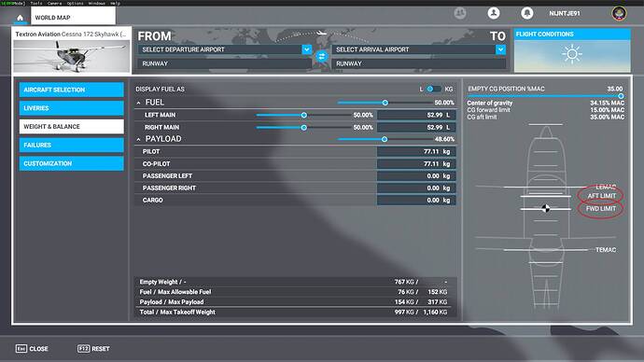Open the departure airport dropdown arrow
Viewport: 644px width, 362px height.
pyautogui.click(x=307, y=49)
